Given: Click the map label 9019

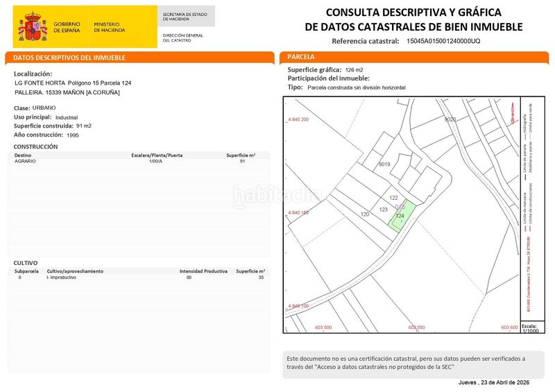Looking at the screenshot, I should click(384, 164).
